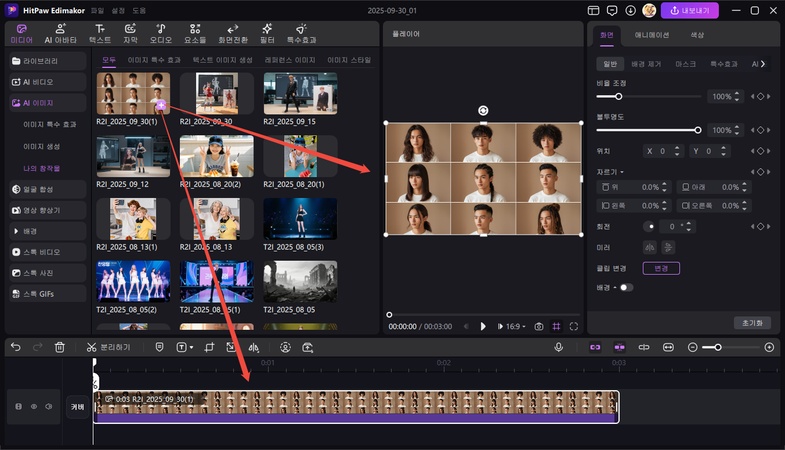
Task: Select the R2I_2025_09_15 thumbnail
Action: [300, 94]
